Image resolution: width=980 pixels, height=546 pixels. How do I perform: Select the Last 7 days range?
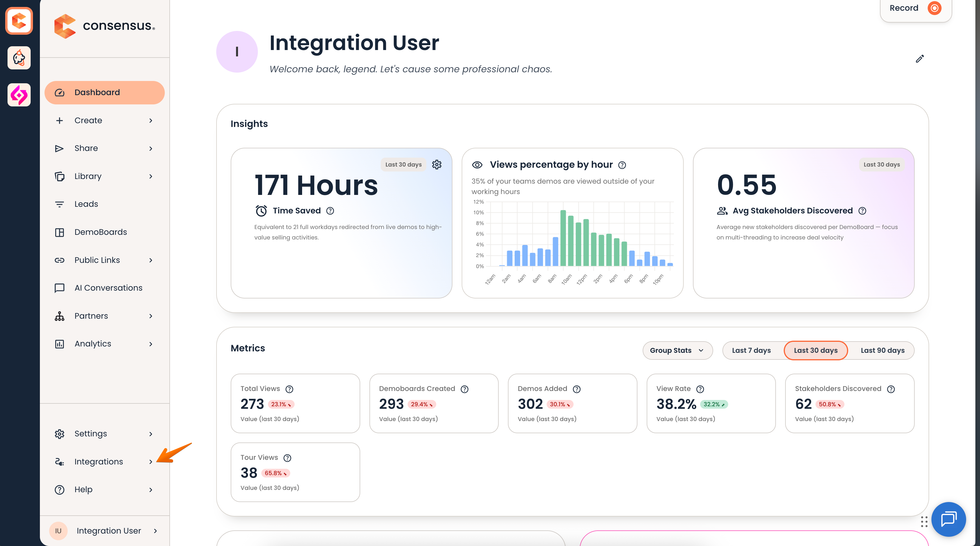(751, 351)
